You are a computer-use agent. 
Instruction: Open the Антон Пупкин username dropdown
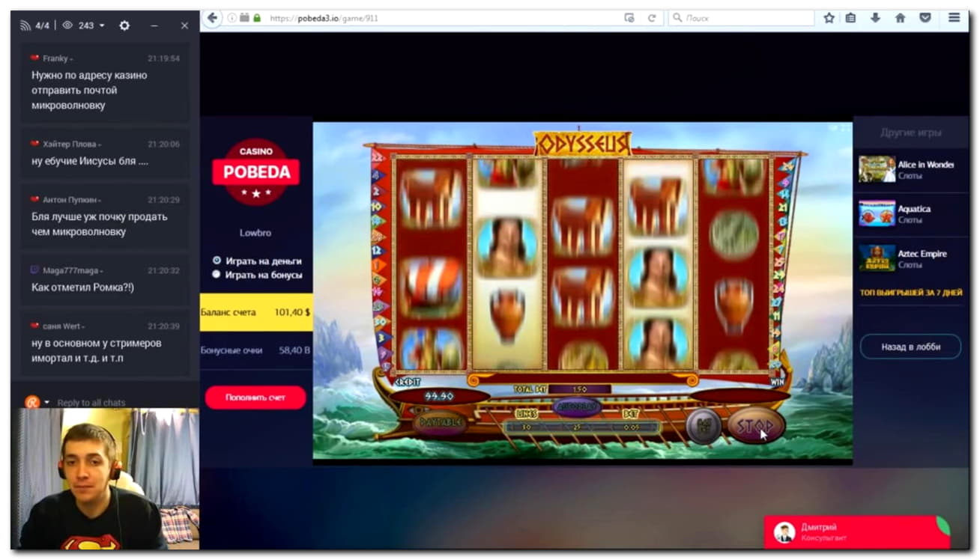point(100,201)
